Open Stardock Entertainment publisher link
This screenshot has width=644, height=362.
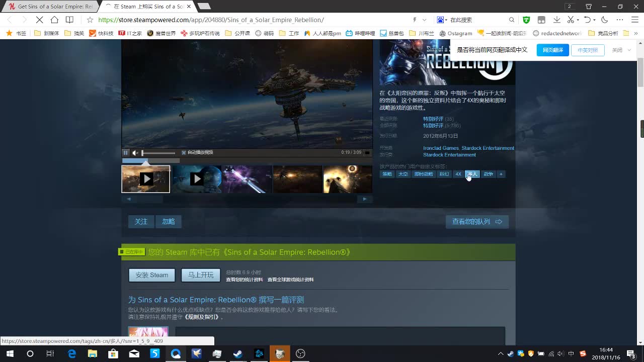point(449,155)
